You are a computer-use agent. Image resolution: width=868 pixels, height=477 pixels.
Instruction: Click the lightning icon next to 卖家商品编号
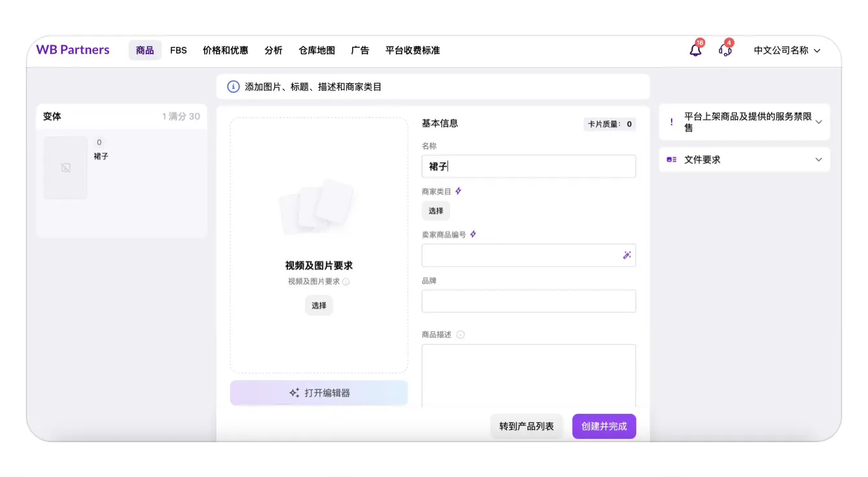pyautogui.click(x=471, y=234)
